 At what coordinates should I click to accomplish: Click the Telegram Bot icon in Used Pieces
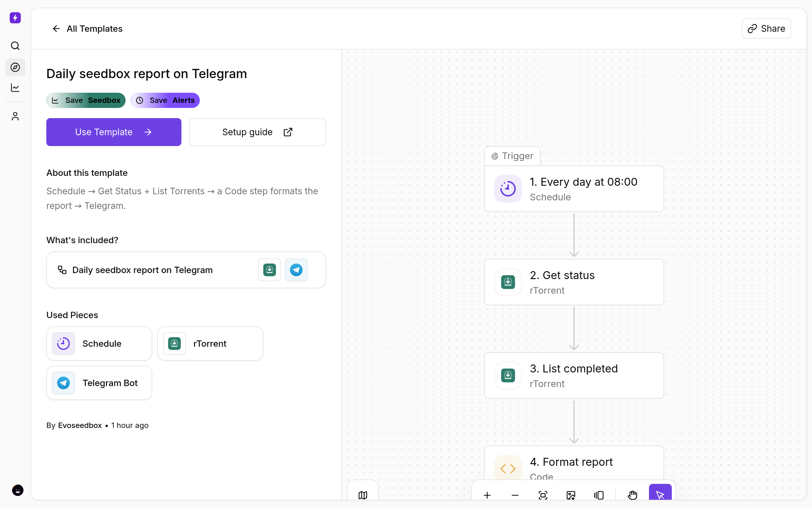coord(63,383)
